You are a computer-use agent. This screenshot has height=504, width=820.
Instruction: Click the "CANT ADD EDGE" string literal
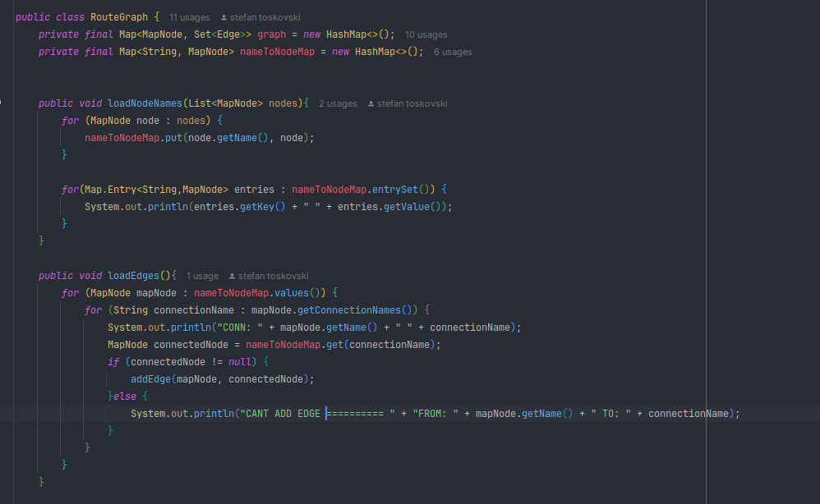click(x=279, y=414)
